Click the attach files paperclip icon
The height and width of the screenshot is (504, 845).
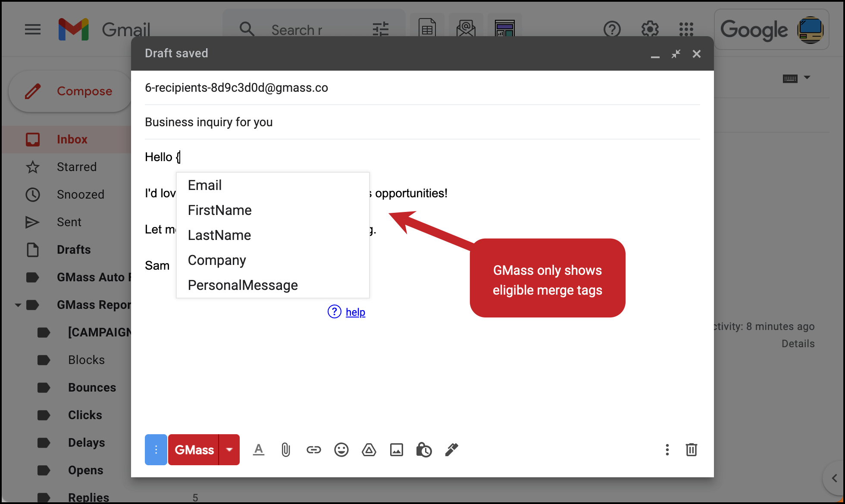click(x=286, y=450)
